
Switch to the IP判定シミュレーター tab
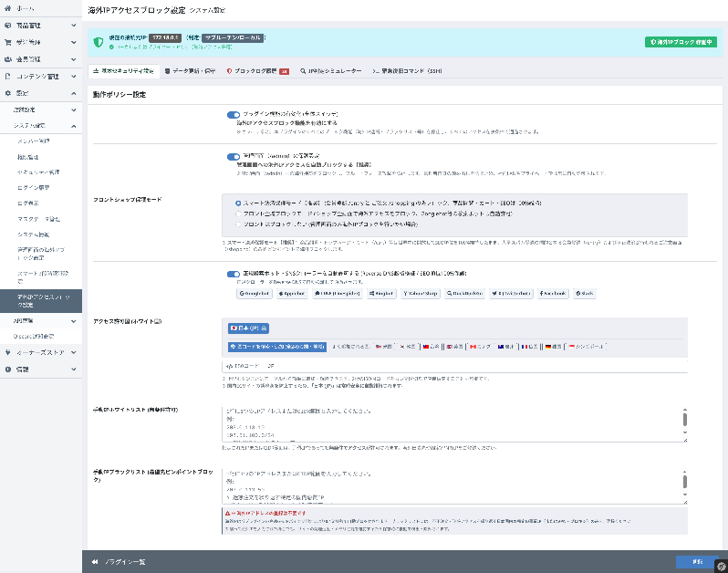click(330, 71)
